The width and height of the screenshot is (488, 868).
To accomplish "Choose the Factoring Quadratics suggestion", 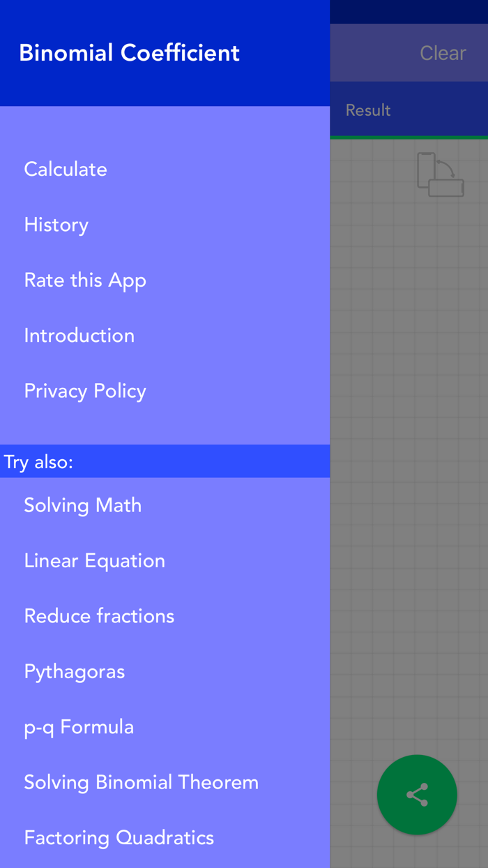I will pos(119,837).
